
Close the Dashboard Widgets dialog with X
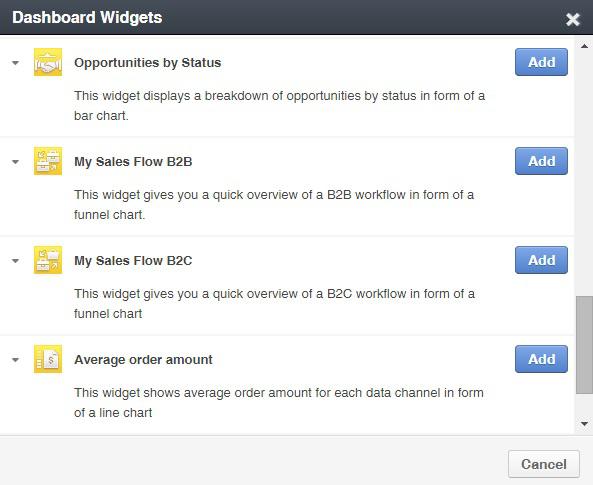[573, 19]
